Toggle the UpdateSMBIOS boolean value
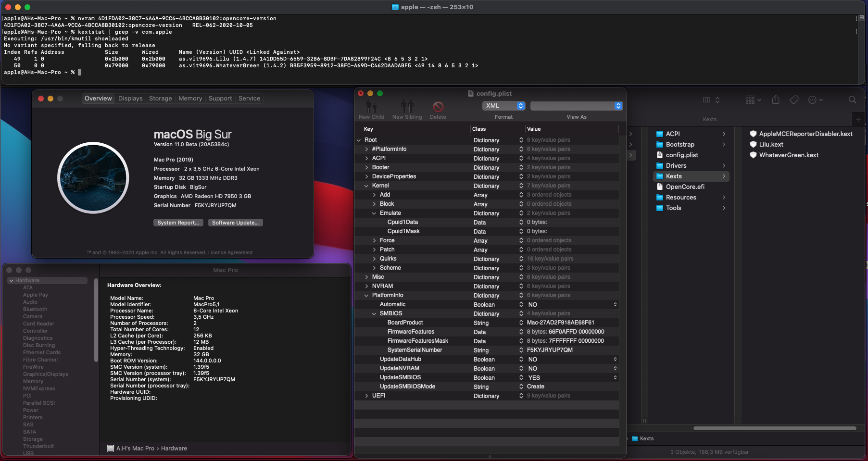The image size is (868, 461). click(615, 378)
